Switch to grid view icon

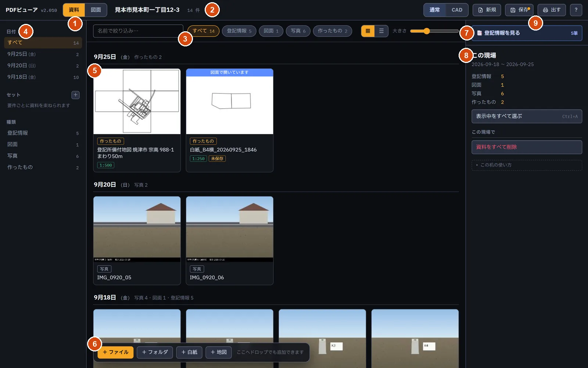368,31
